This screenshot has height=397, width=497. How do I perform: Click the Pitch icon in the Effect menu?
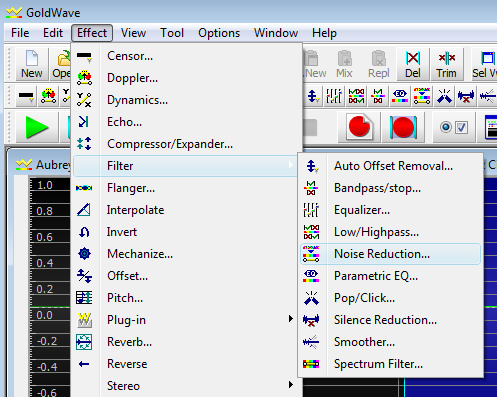(84, 298)
